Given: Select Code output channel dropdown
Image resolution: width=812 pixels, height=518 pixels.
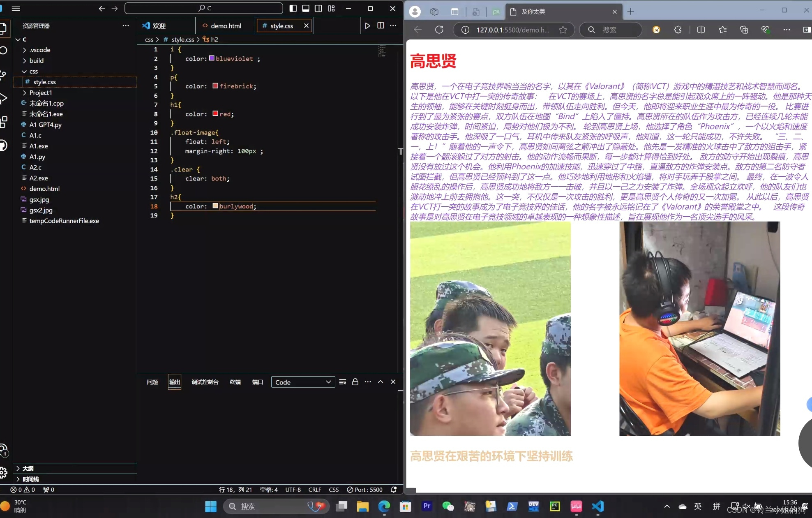Looking at the screenshot, I should click(x=303, y=382).
